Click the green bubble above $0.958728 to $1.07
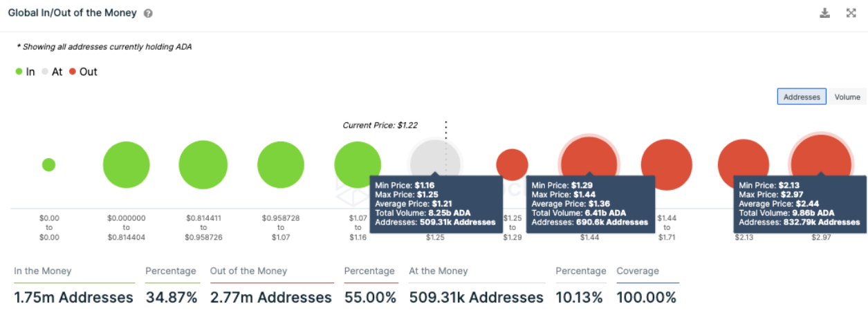This screenshot has height=326, width=868. pos(281,165)
